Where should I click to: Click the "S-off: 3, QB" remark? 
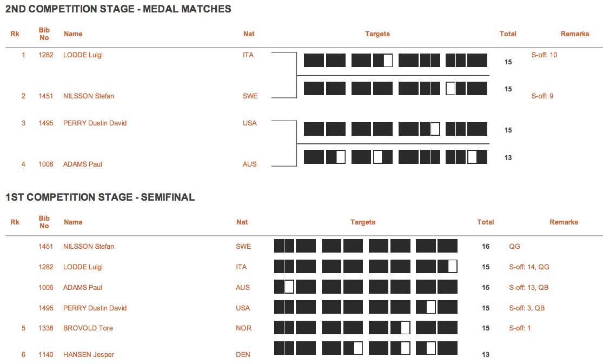pos(527,308)
